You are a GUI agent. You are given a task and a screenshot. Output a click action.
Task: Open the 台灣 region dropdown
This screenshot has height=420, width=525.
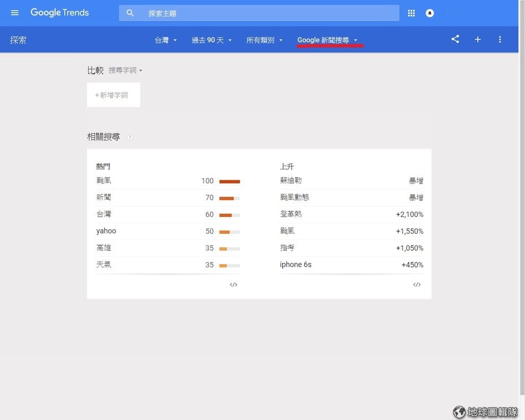click(x=165, y=40)
